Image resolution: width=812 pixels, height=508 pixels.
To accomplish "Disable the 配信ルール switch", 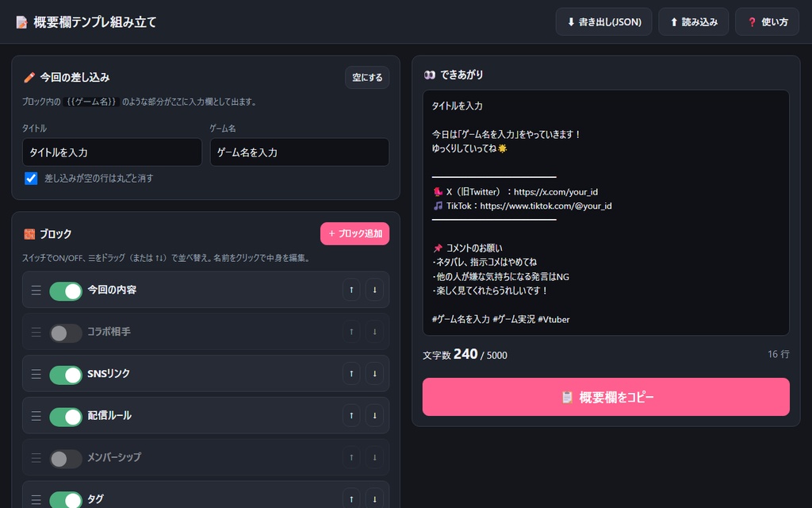I will (66, 418).
